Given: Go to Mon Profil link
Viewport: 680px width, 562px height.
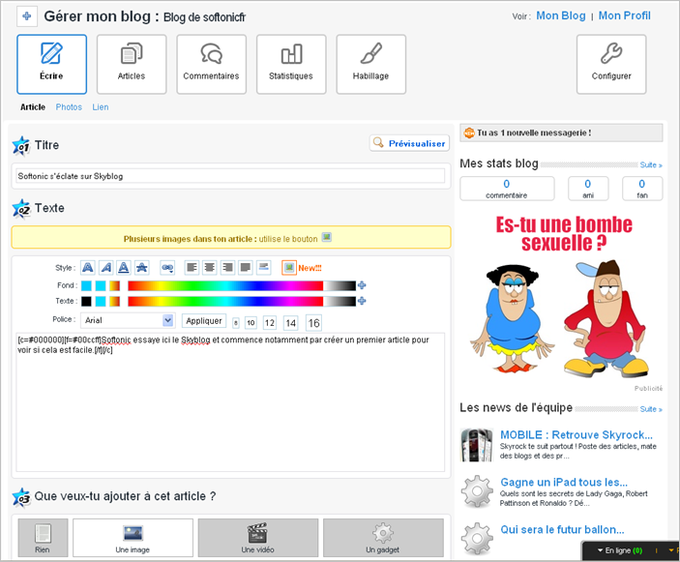Looking at the screenshot, I should [624, 16].
